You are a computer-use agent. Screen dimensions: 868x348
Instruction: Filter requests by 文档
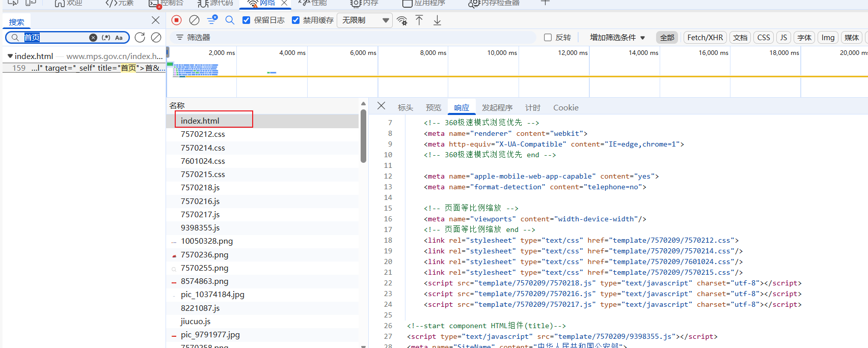740,37
